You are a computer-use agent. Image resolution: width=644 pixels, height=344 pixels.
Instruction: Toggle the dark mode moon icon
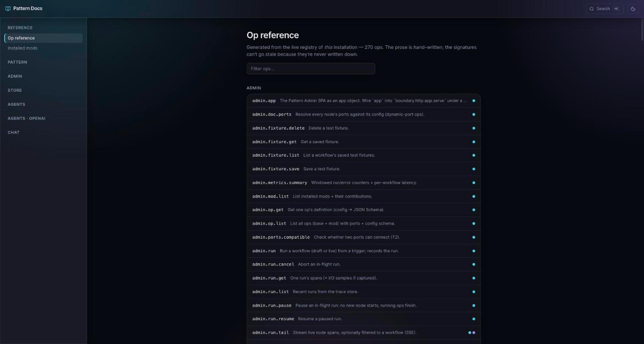633,8
